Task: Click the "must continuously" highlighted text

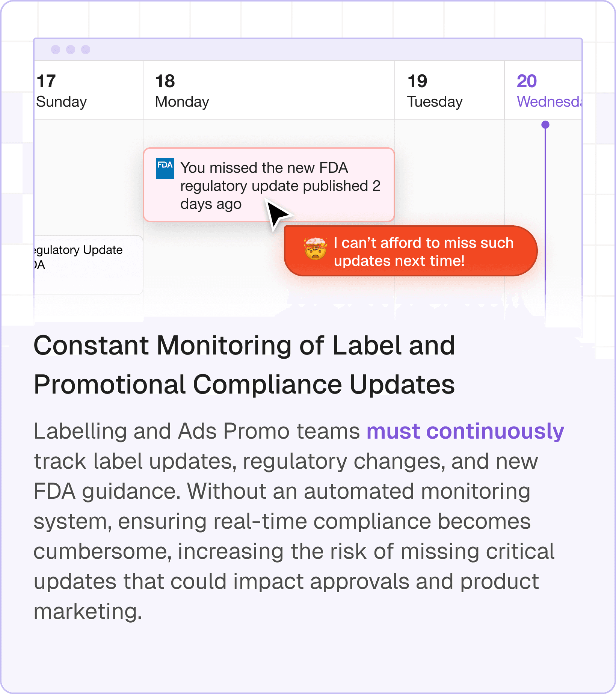Action: [x=465, y=431]
